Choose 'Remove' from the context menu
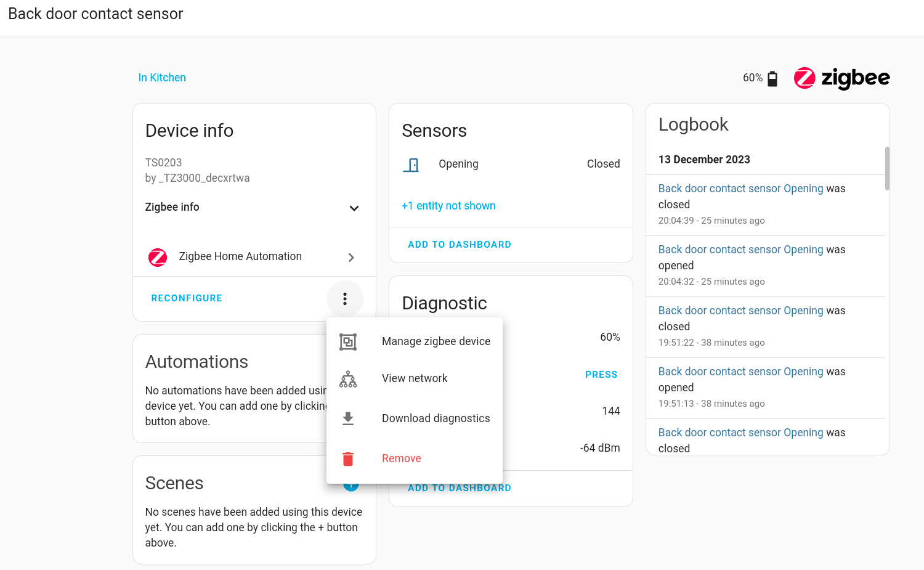The height and width of the screenshot is (570, 924). click(x=402, y=458)
